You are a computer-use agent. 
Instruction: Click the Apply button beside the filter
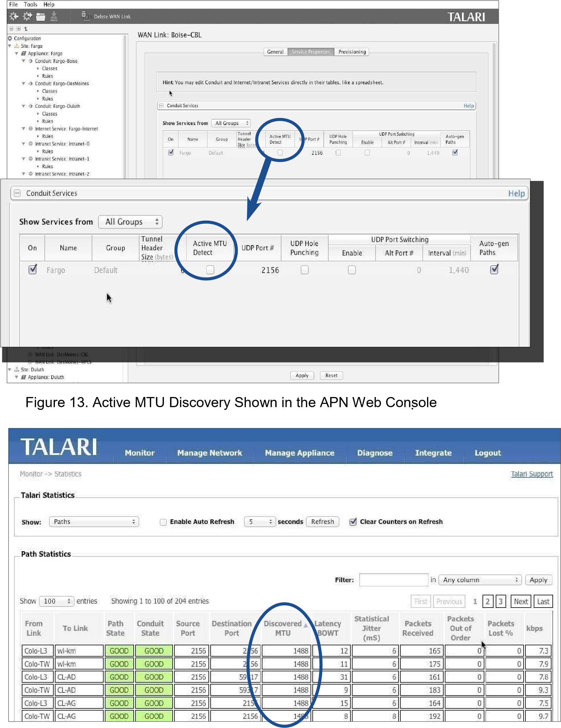539,580
